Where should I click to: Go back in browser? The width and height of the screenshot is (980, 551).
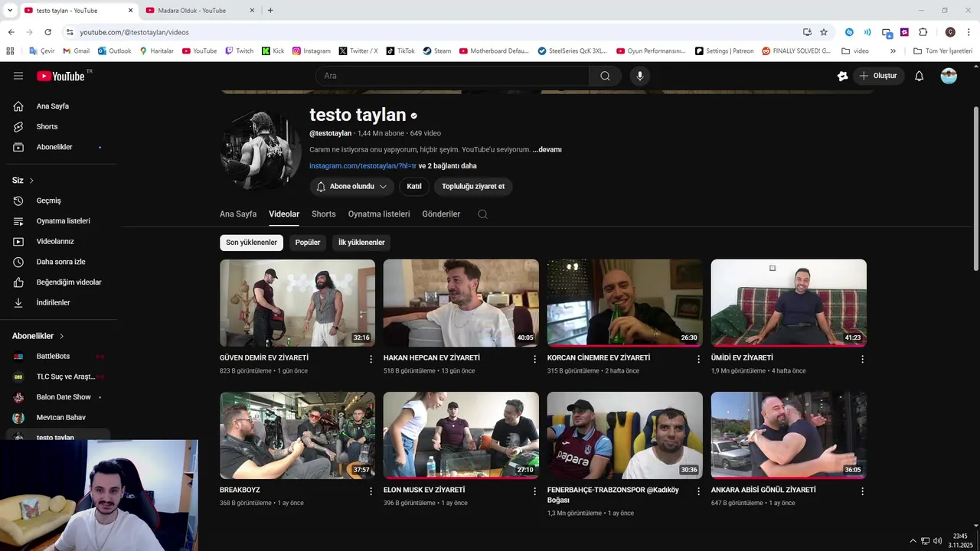(x=11, y=32)
